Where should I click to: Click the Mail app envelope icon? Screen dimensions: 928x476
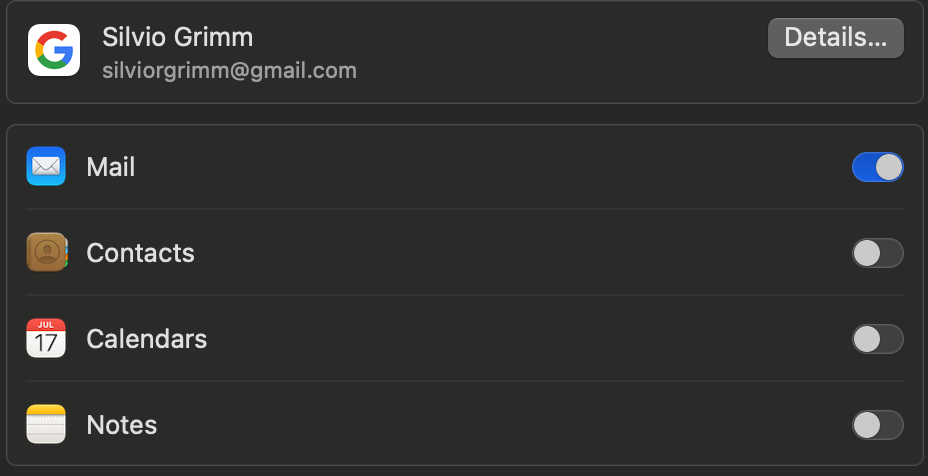[x=46, y=166]
